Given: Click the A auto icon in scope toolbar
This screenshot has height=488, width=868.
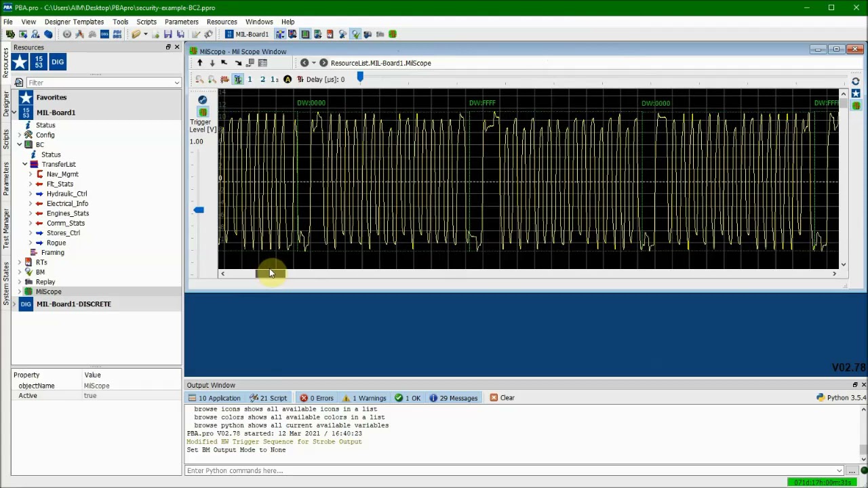Looking at the screenshot, I should tap(288, 79).
